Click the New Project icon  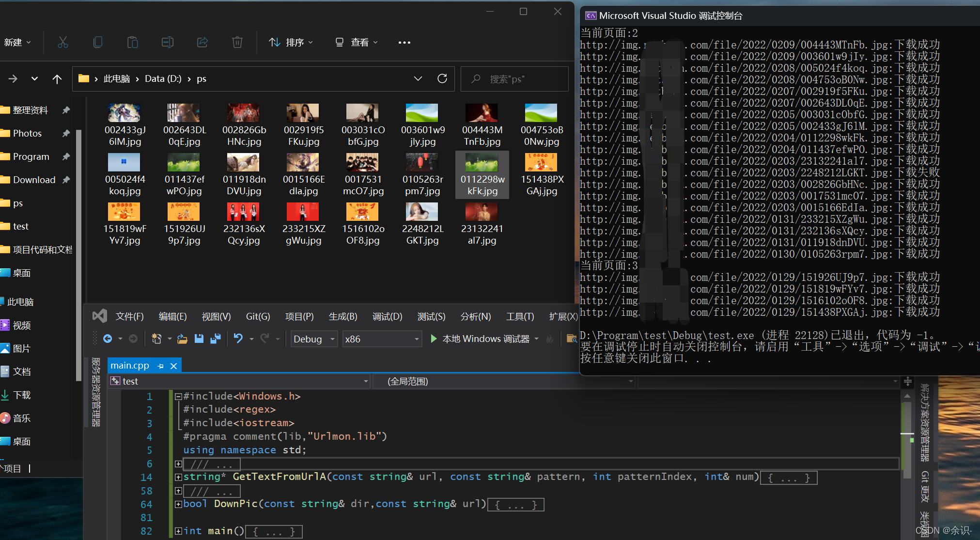tap(156, 339)
